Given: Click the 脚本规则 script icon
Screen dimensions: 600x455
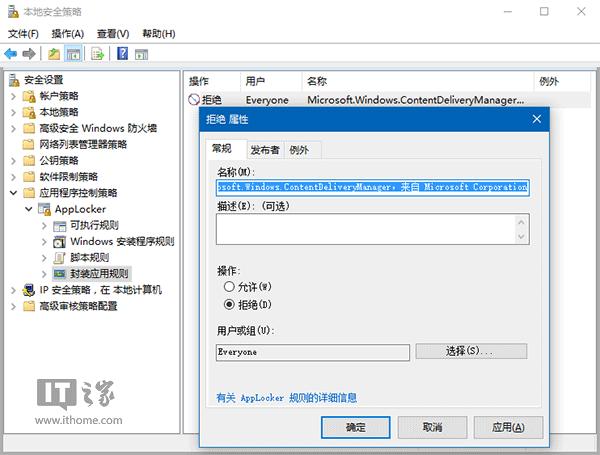Looking at the screenshot, I should pyautogui.click(x=59, y=257).
